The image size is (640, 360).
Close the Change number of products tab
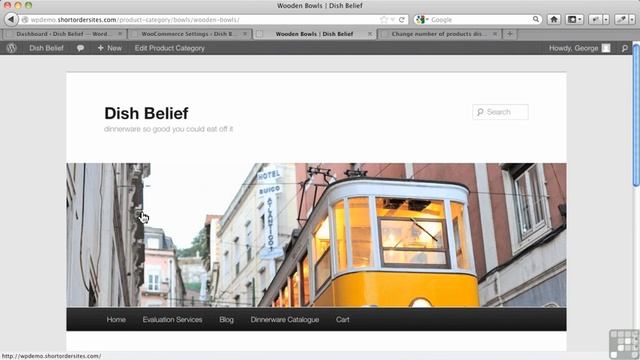tap(495, 34)
